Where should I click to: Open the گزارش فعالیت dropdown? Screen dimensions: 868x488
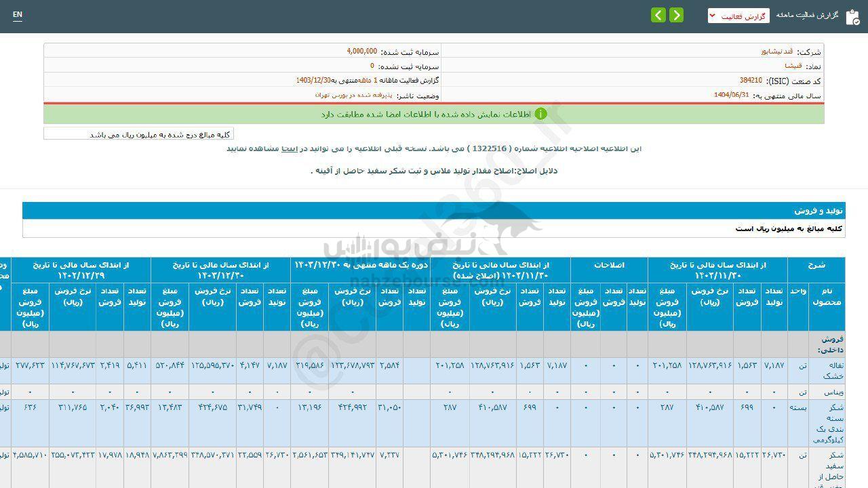(738, 16)
